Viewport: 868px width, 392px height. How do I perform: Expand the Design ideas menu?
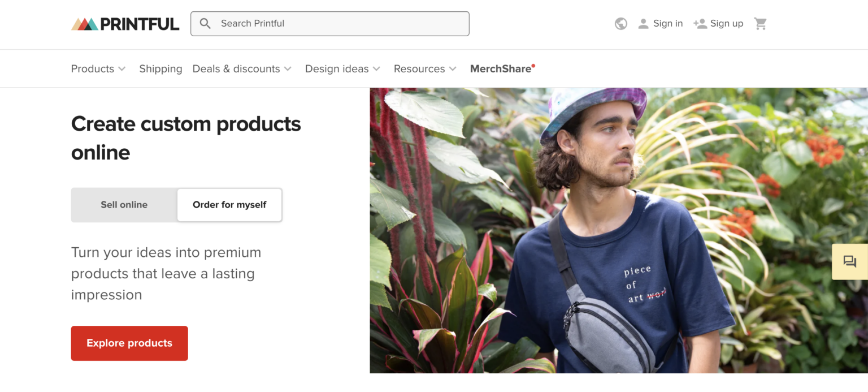point(342,68)
